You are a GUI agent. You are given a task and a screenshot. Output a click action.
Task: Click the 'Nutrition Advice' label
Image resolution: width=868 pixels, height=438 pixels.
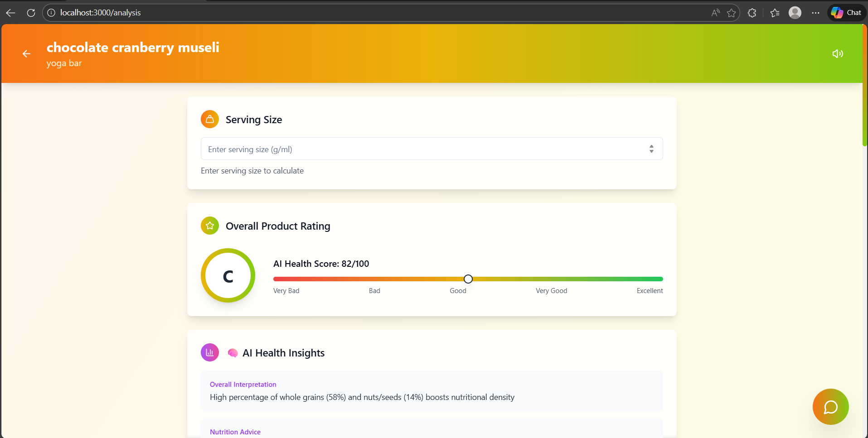click(235, 432)
